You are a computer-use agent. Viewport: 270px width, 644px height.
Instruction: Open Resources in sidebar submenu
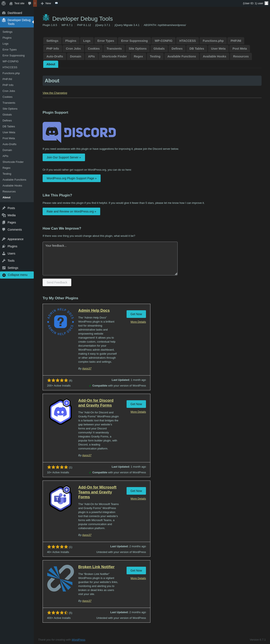coord(9,192)
